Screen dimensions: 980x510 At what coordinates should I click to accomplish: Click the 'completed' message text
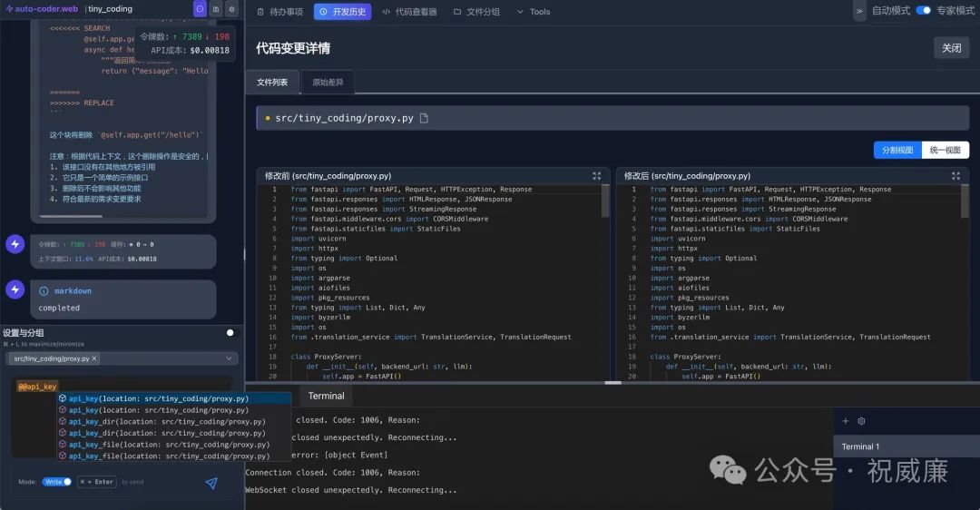[x=59, y=309]
